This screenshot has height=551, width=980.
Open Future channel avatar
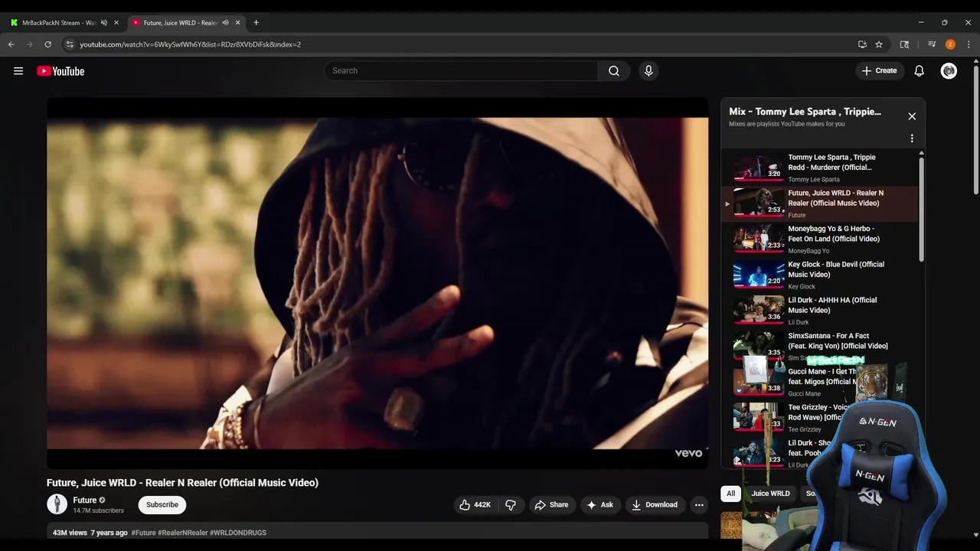point(57,504)
